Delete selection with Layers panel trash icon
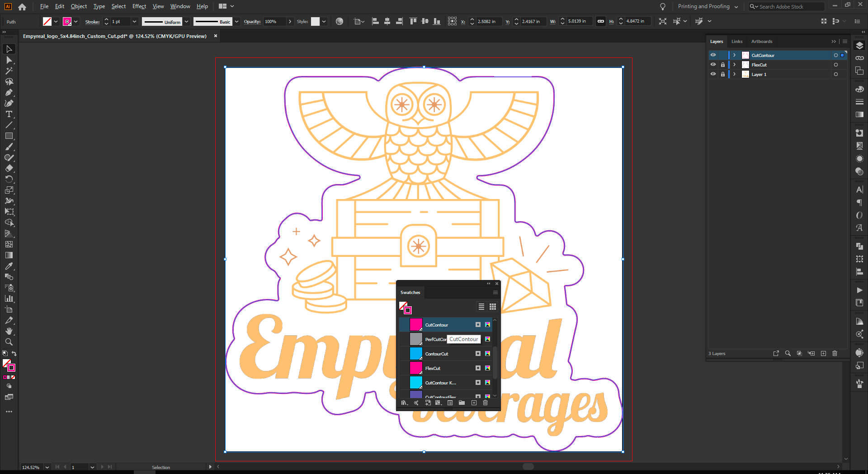 click(835, 353)
